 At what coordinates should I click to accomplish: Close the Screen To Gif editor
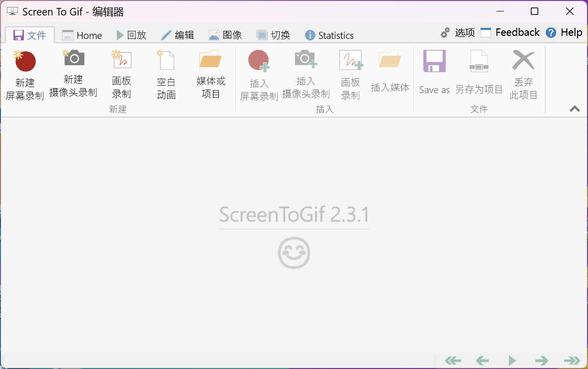pyautogui.click(x=570, y=11)
